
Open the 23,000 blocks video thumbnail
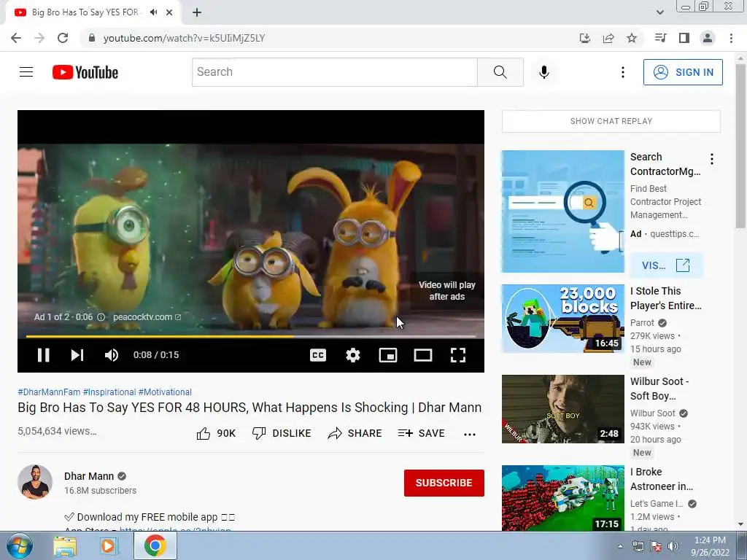point(562,319)
